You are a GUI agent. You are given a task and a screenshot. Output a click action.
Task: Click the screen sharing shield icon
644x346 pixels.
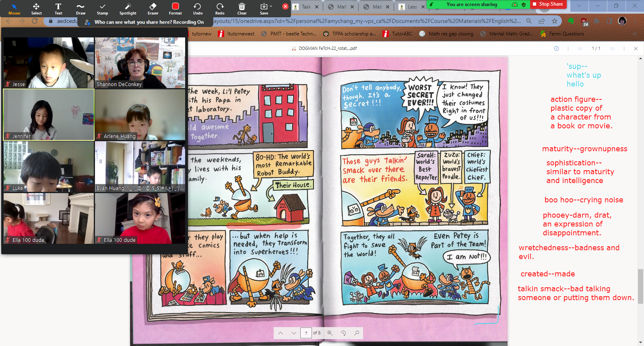pos(524,4)
